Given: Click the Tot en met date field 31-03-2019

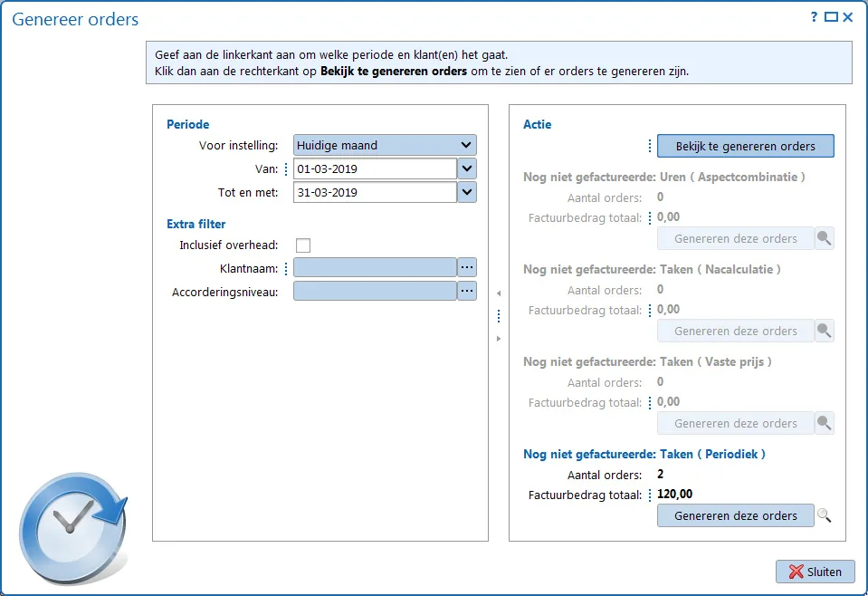Looking at the screenshot, I should [x=375, y=192].
